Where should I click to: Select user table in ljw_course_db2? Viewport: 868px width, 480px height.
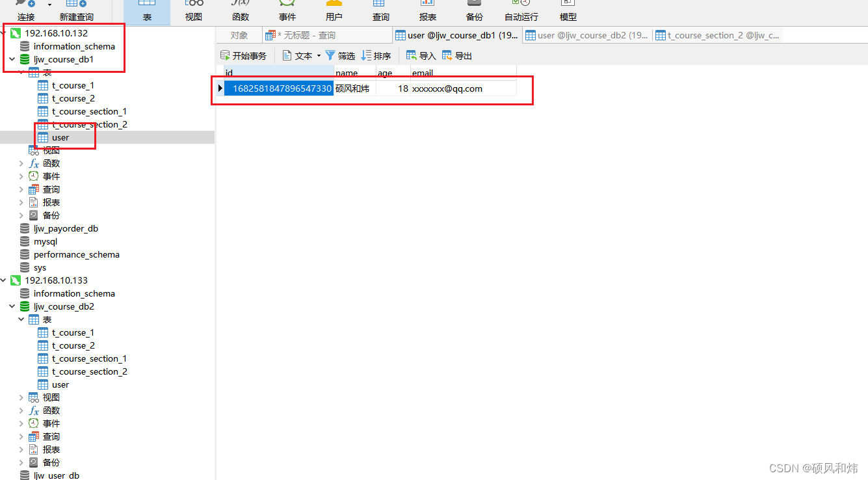point(60,384)
